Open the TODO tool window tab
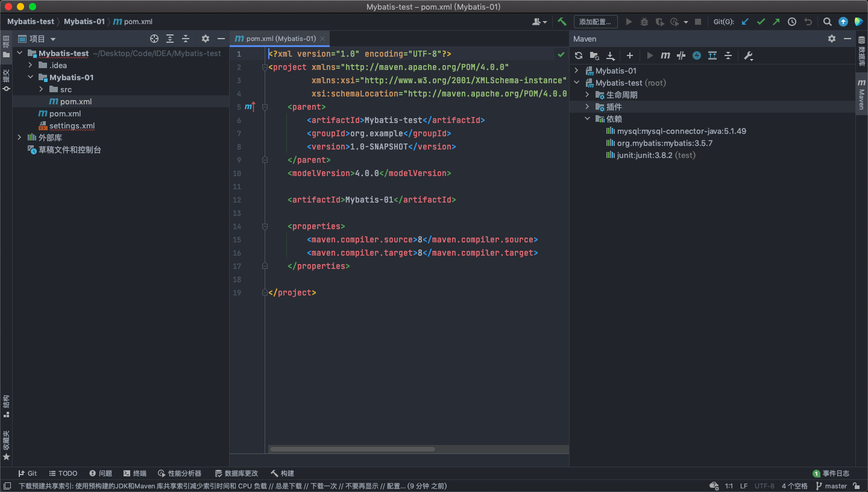This screenshot has width=868, height=492. (x=63, y=473)
